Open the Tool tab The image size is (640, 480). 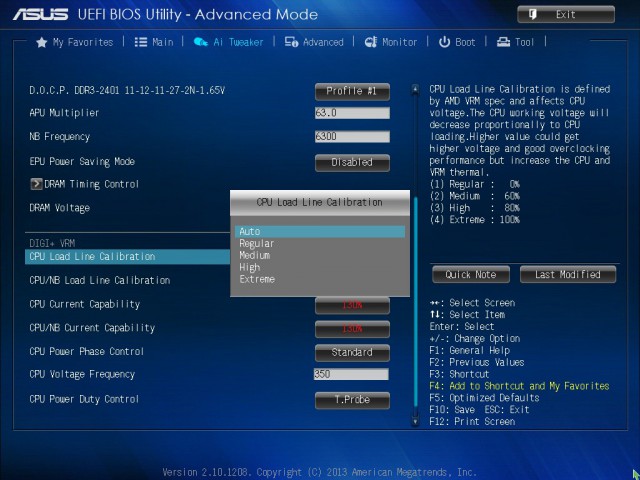point(515,42)
